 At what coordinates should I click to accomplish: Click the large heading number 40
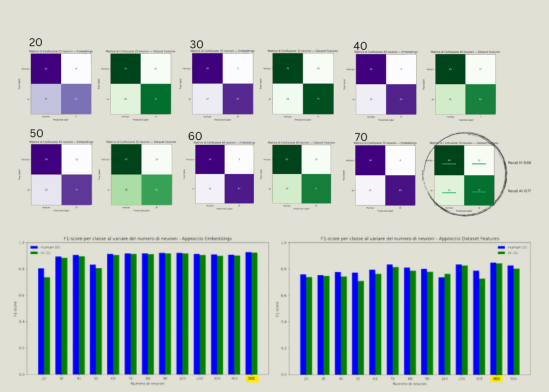360,46
